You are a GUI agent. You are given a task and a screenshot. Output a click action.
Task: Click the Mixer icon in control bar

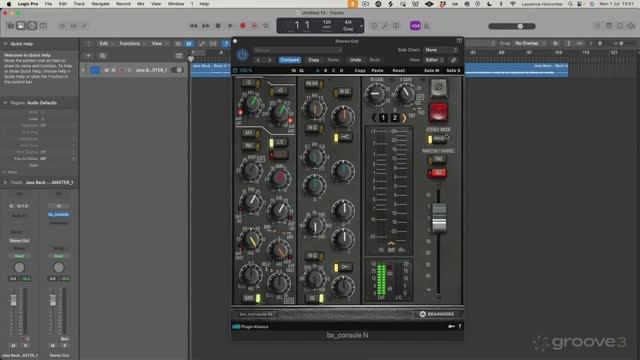[73, 26]
